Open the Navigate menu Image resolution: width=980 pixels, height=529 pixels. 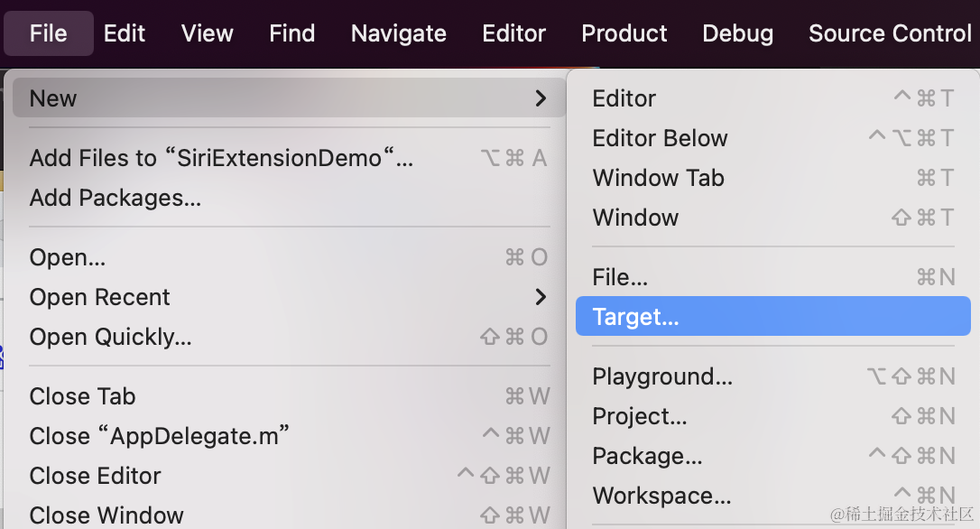(398, 33)
